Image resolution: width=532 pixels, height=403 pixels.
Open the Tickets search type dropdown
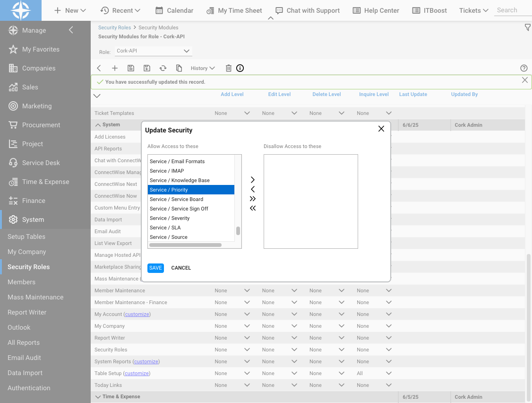pyautogui.click(x=473, y=10)
